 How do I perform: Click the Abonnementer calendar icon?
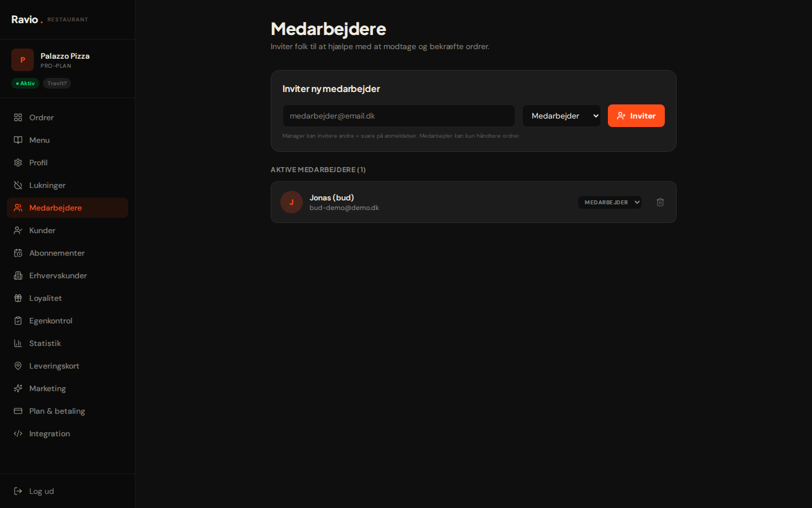(x=18, y=253)
